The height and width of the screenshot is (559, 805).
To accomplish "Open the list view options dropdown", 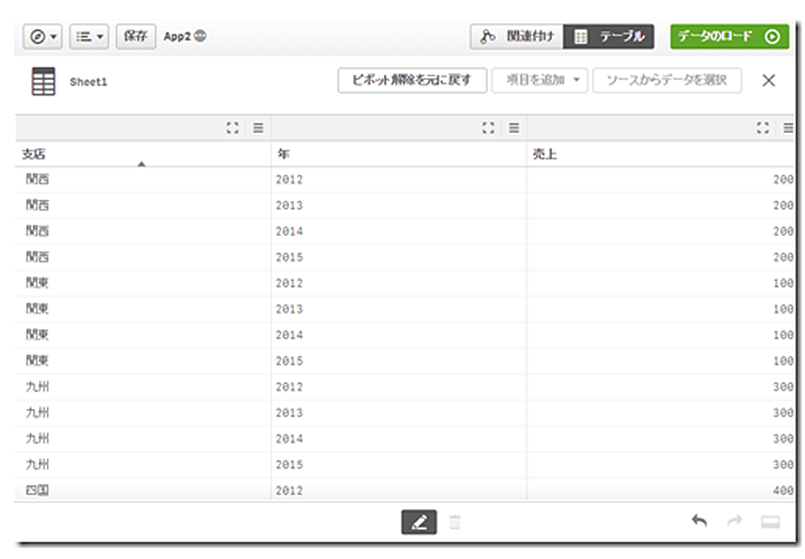I will point(89,37).
